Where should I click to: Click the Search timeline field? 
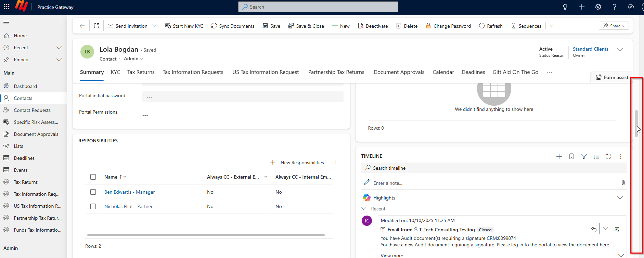[494, 168]
